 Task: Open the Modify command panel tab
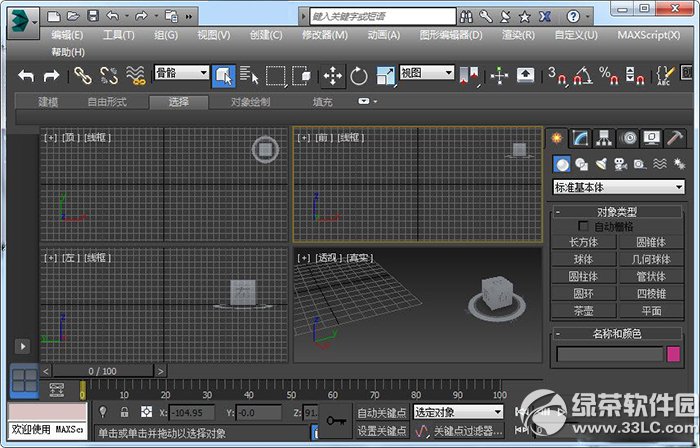pyautogui.click(x=580, y=138)
